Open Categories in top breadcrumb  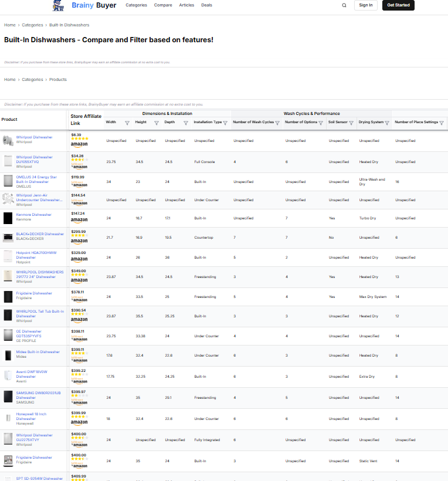[32, 25]
